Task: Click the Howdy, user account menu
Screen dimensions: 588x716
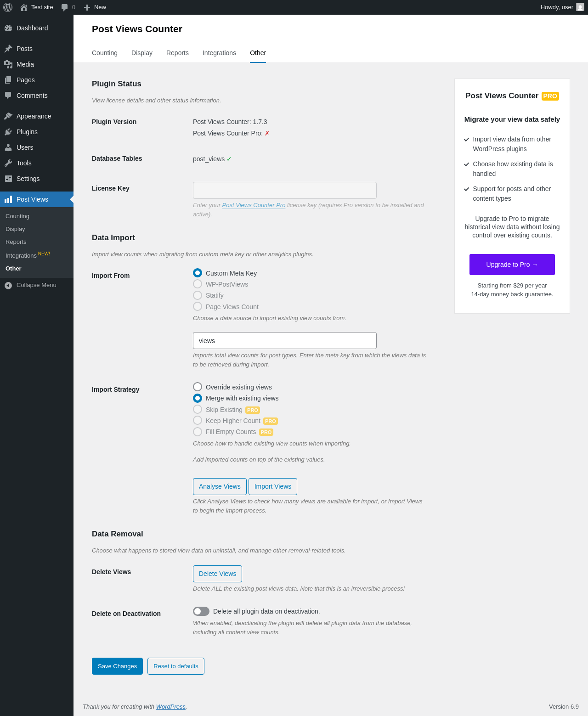Action: (562, 7)
